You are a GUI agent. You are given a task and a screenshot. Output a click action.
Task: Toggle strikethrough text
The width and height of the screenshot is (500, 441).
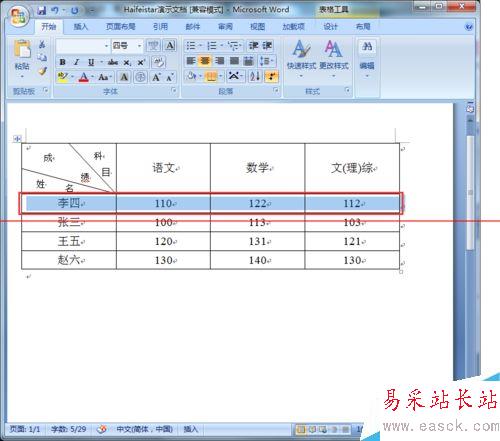point(113,62)
